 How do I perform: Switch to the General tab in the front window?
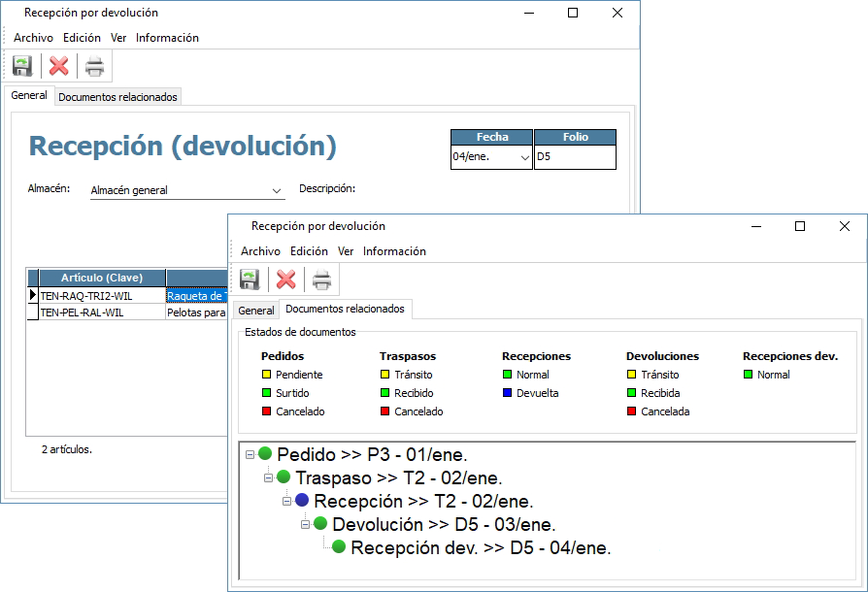(256, 311)
